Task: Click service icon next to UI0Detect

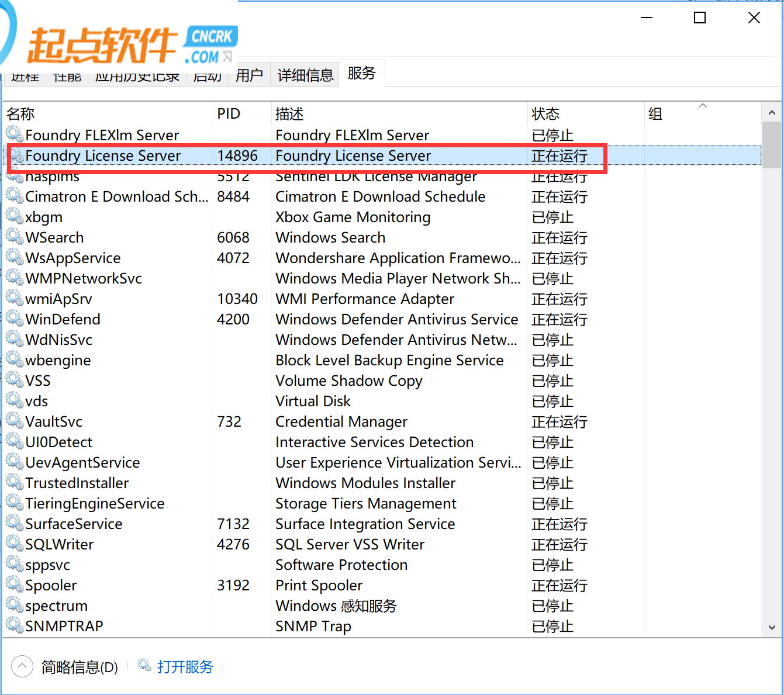Action: click(x=15, y=441)
